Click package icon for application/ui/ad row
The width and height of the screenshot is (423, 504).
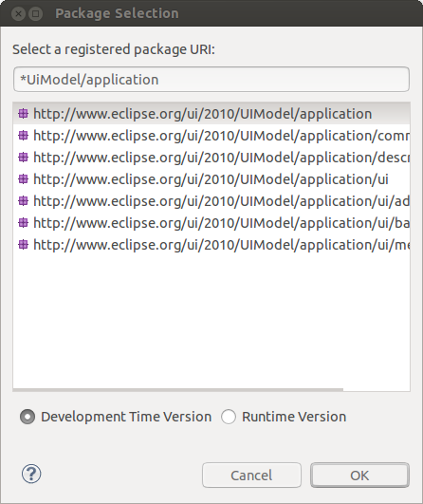23,201
